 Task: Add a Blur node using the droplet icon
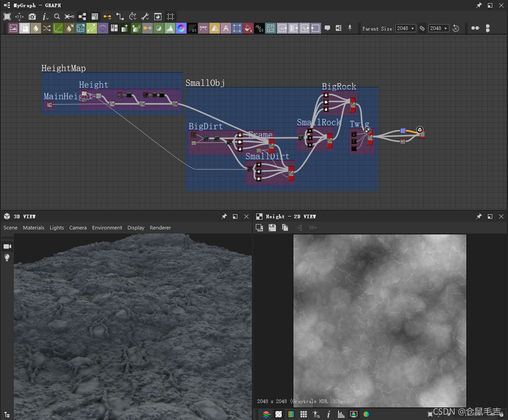pyautogui.click(x=36, y=28)
